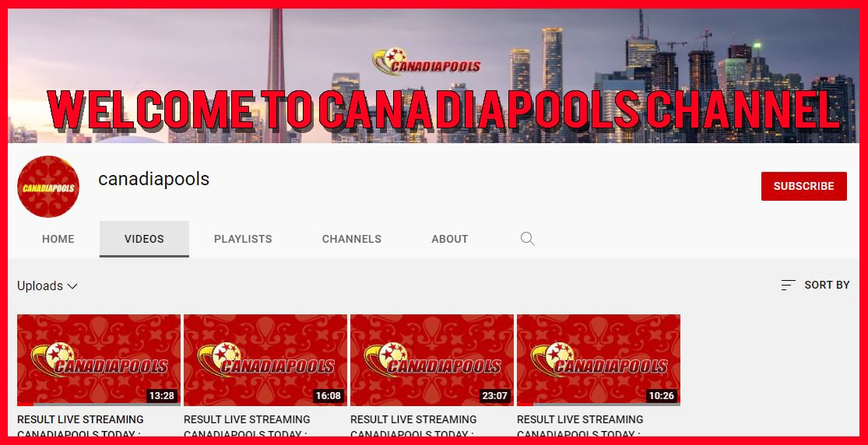Image resolution: width=868 pixels, height=445 pixels.
Task: Click the channel search magnifier icon
Action: coord(527,239)
